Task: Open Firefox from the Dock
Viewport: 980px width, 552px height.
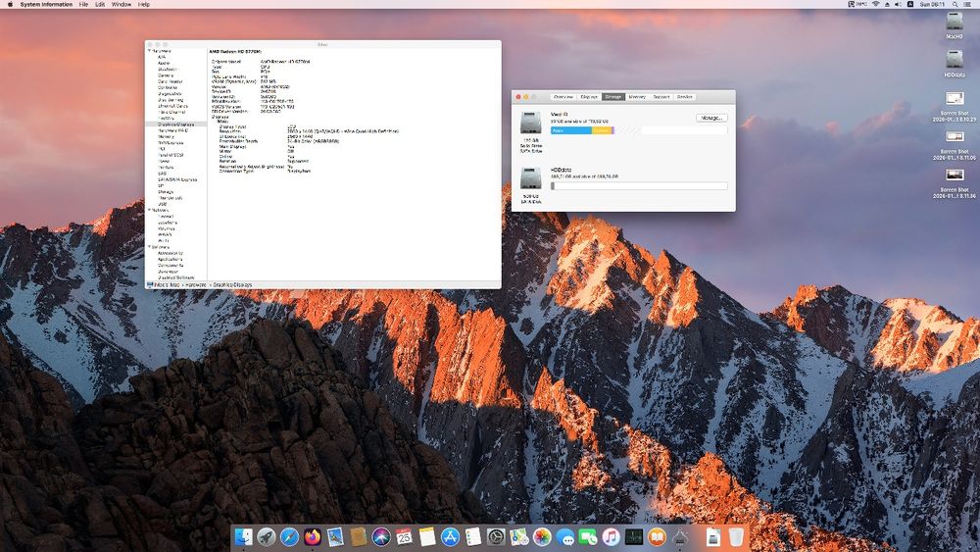Action: pyautogui.click(x=313, y=536)
